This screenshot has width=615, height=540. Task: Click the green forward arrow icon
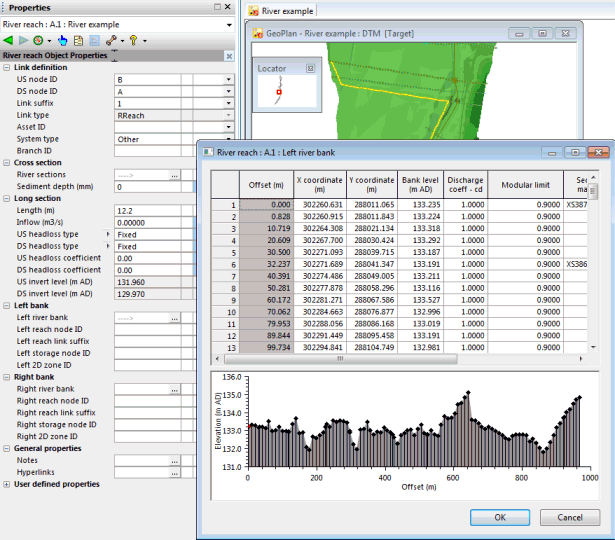22,41
